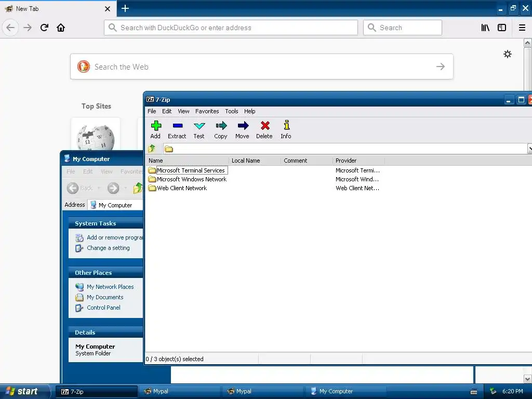The width and height of the screenshot is (532, 399).
Task: Open the View menu in My Computer
Action: pyautogui.click(x=107, y=171)
